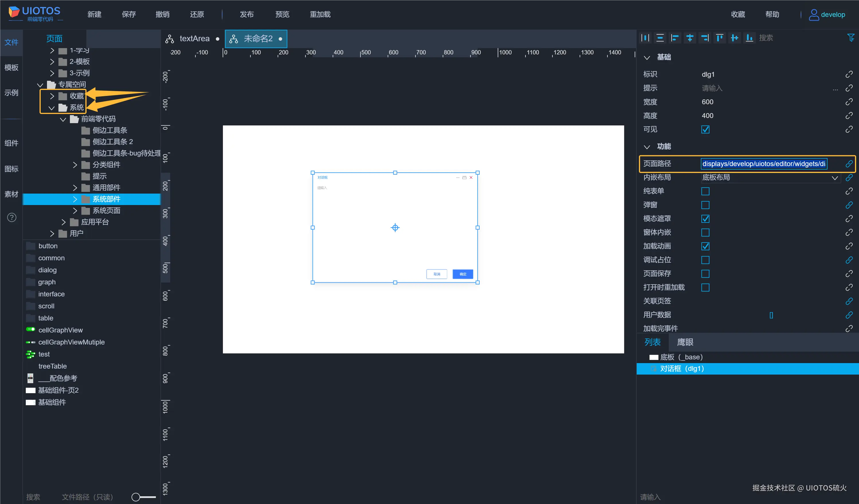Viewport: 859px width, 504px height.
Task: Uncheck the 可见 checkbox
Action: 705,129
